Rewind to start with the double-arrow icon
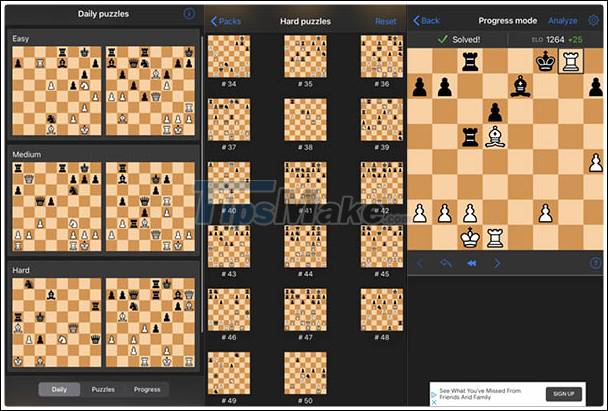 (x=472, y=264)
